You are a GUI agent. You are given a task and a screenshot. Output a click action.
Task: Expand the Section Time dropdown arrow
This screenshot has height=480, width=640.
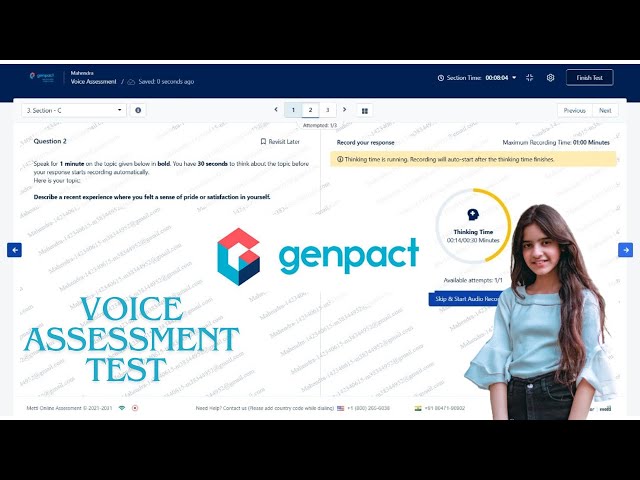514,78
